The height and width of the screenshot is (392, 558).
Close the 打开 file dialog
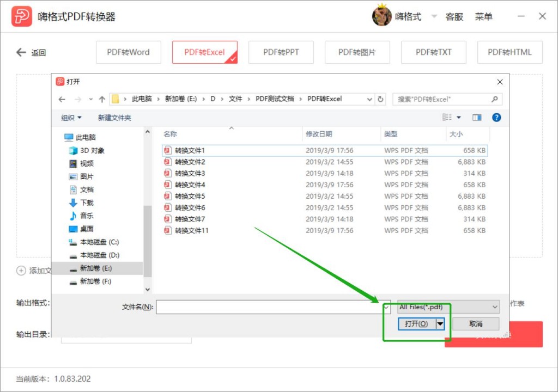click(500, 82)
